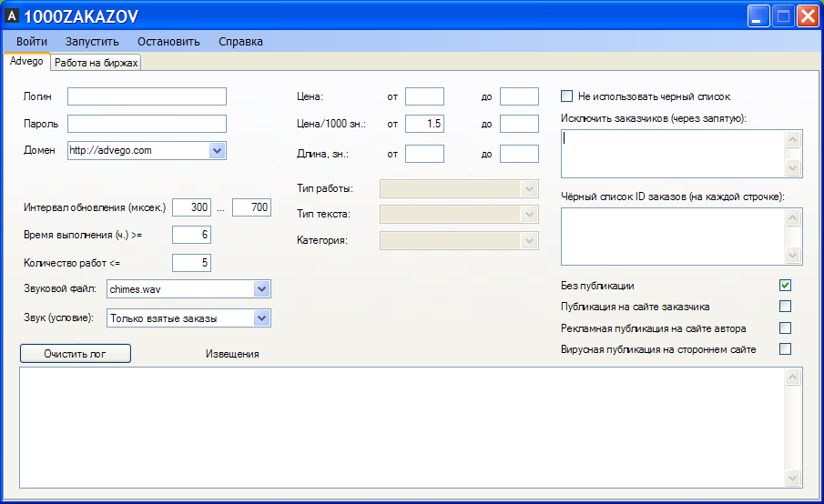Image resolution: width=824 pixels, height=504 pixels.
Task: Open the Запустить menu
Action: click(92, 42)
